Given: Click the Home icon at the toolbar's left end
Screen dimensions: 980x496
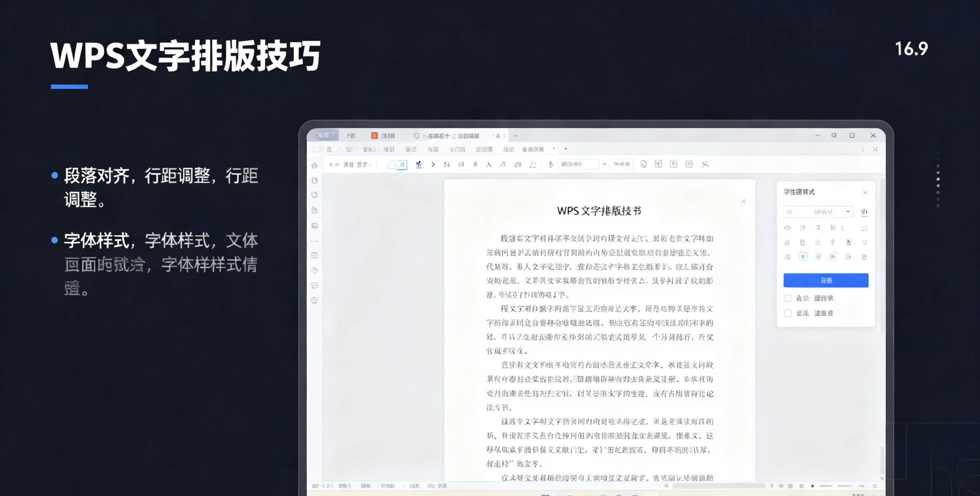Looking at the screenshot, I should 315,164.
